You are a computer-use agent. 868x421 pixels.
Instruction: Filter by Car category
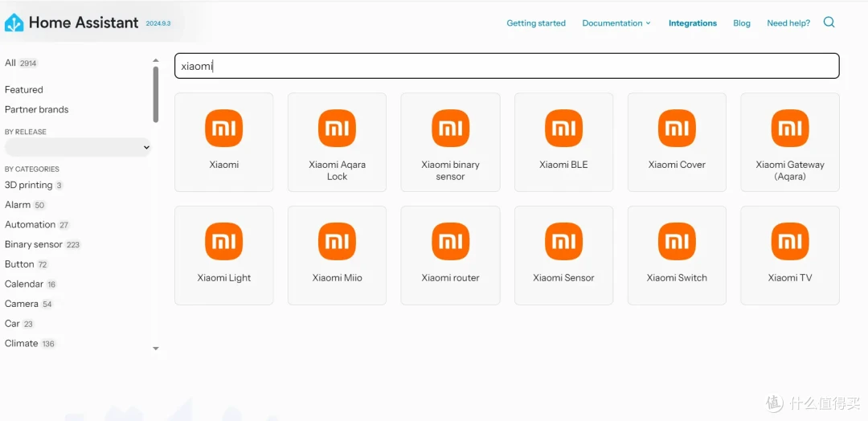[x=19, y=324]
